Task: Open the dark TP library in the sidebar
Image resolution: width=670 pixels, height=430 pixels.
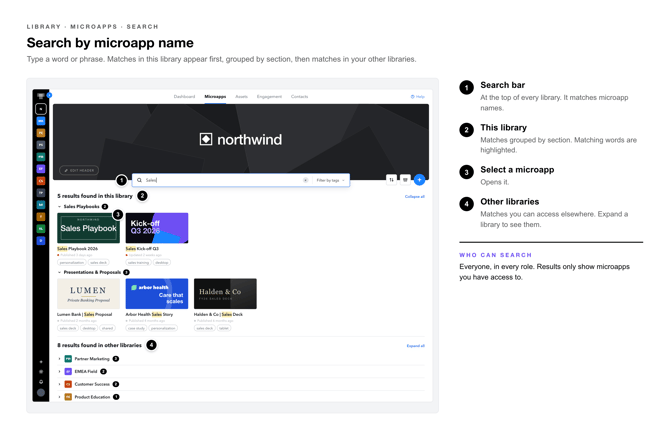Action: pyautogui.click(x=41, y=193)
